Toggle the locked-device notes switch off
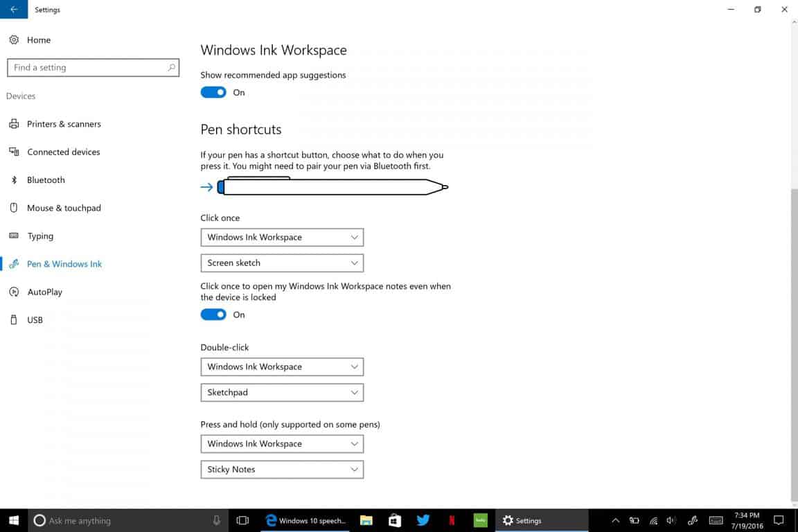Viewport: 798px width, 532px height. [x=213, y=314]
